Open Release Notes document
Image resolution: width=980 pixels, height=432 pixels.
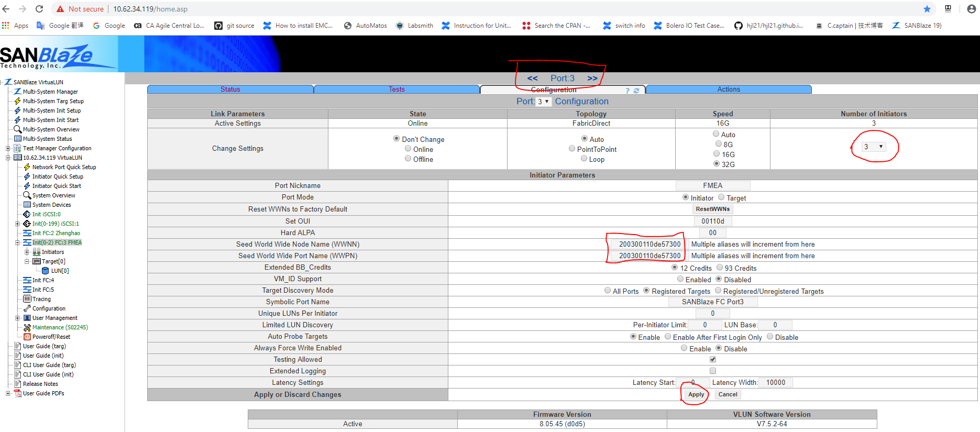coord(40,384)
